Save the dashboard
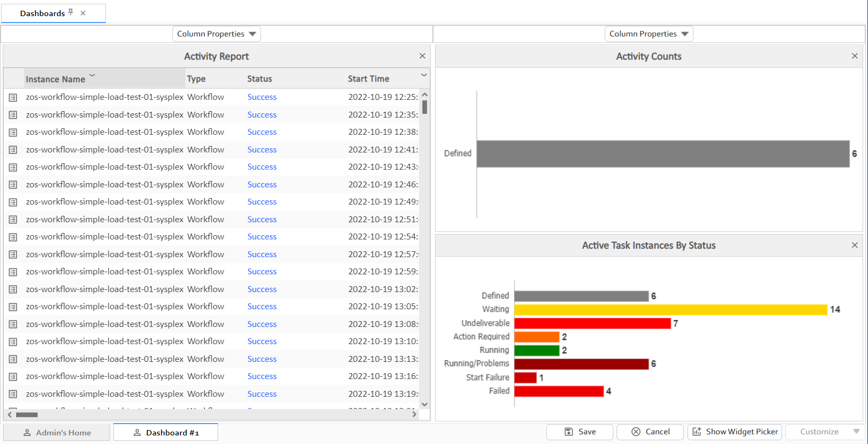This screenshot has width=868, height=444. (580, 432)
